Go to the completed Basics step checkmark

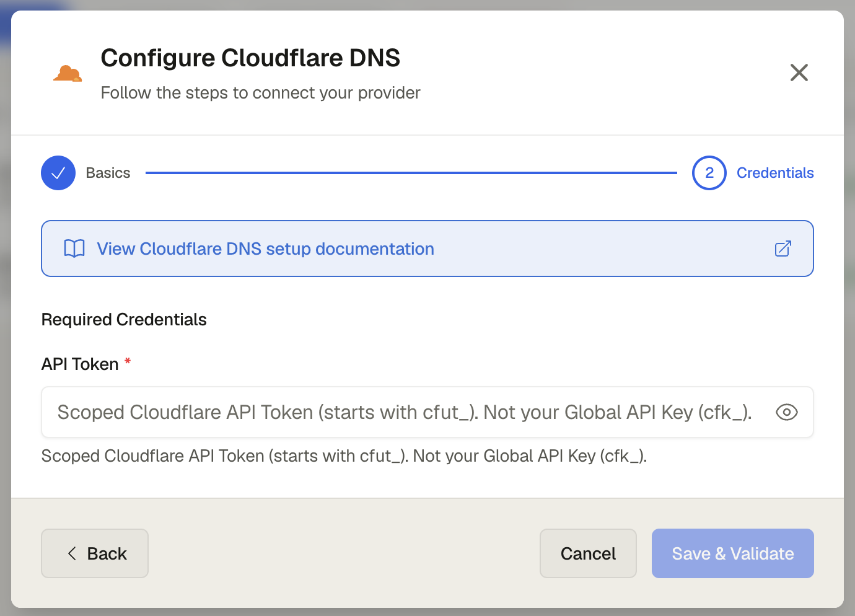click(58, 173)
